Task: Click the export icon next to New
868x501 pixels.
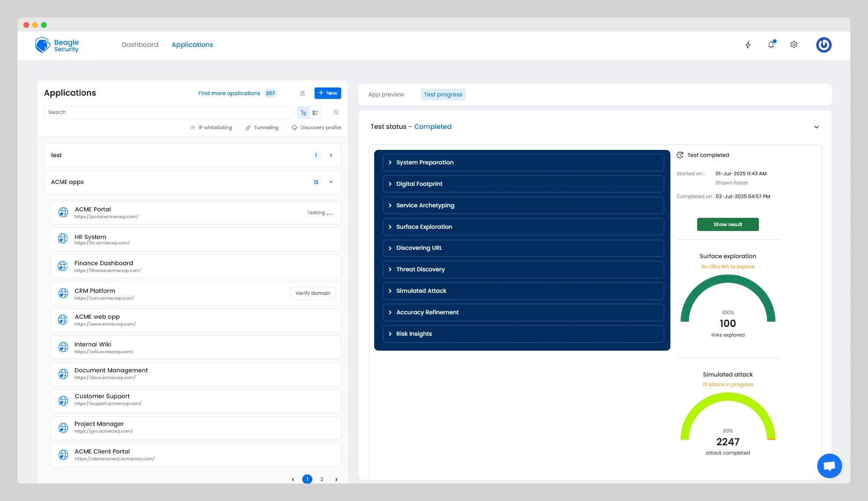Action: pyautogui.click(x=303, y=93)
